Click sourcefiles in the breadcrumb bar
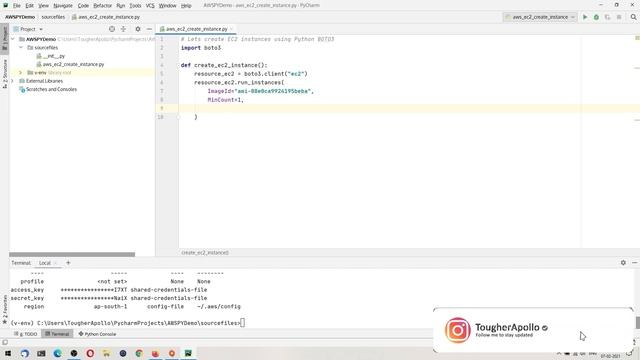This screenshot has width=640, height=360. 53,17
